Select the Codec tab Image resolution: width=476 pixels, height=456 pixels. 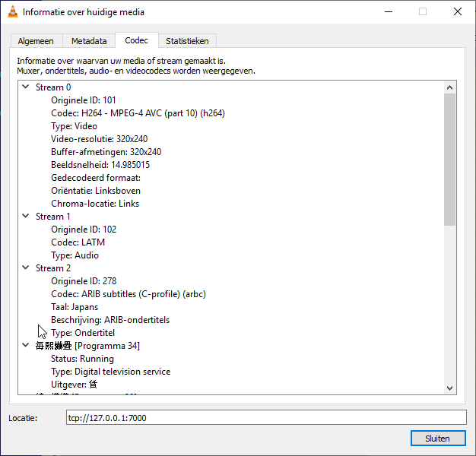137,40
